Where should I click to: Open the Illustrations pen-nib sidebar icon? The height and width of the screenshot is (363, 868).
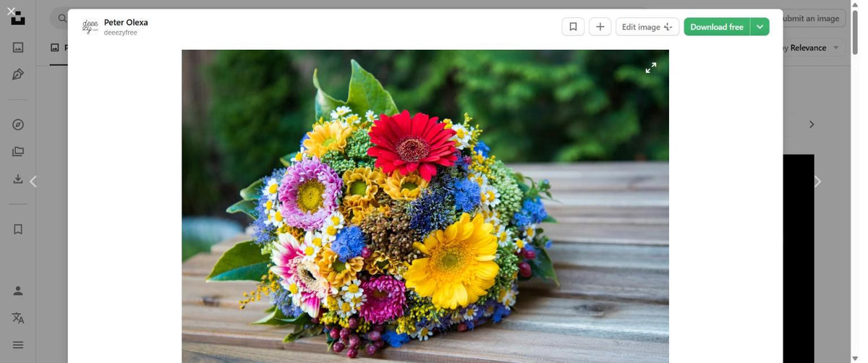[x=18, y=74]
